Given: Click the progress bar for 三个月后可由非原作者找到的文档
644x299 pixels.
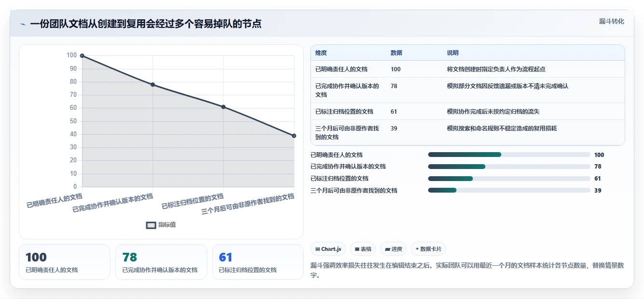Looking at the screenshot, I should click(509, 190).
